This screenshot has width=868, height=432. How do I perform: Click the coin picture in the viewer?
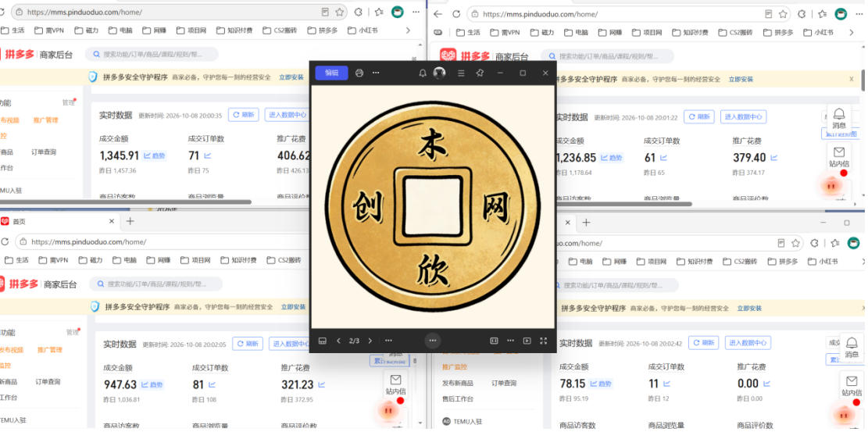(432, 206)
